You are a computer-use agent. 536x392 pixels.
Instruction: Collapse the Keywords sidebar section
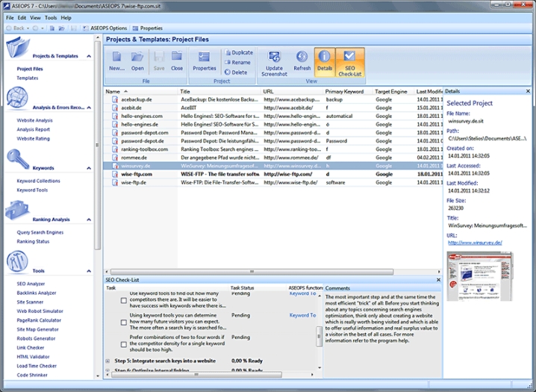pyautogui.click(x=88, y=168)
